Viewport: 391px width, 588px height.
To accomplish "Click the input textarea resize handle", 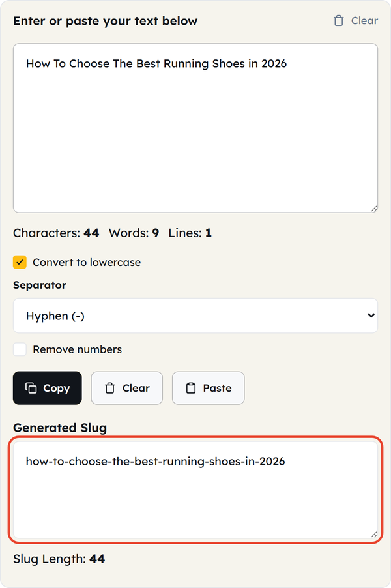I will coord(374,209).
